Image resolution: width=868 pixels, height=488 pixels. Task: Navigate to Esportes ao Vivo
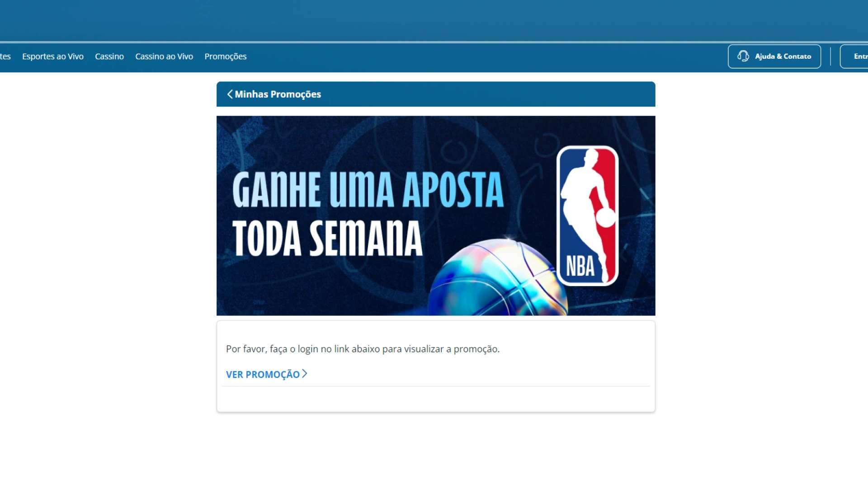click(x=52, y=56)
